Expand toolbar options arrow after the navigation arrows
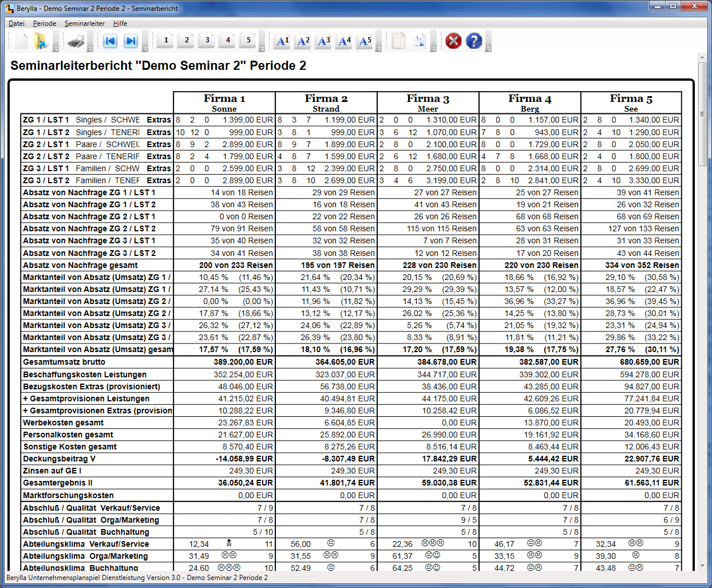The height and width of the screenshot is (588, 712). [x=145, y=49]
